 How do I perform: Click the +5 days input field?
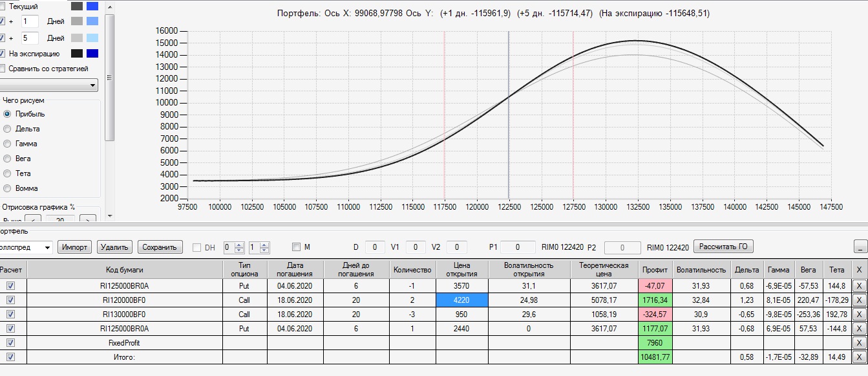tap(30, 38)
